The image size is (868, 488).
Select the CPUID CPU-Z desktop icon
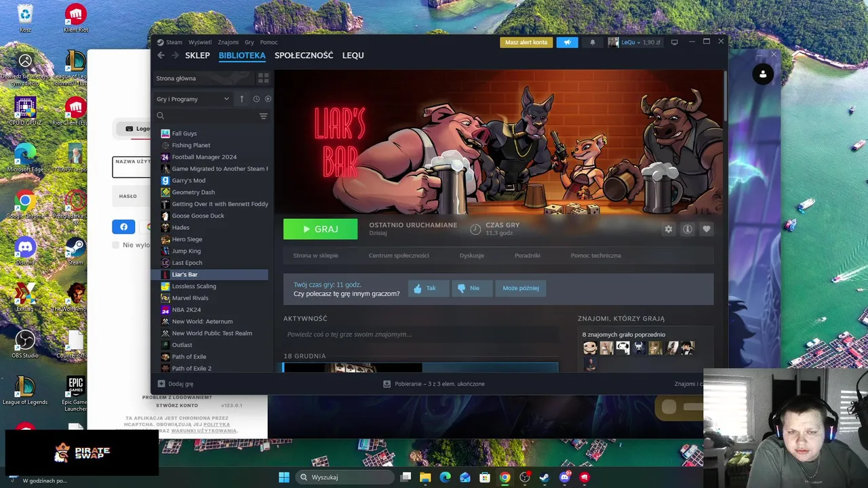(x=25, y=111)
